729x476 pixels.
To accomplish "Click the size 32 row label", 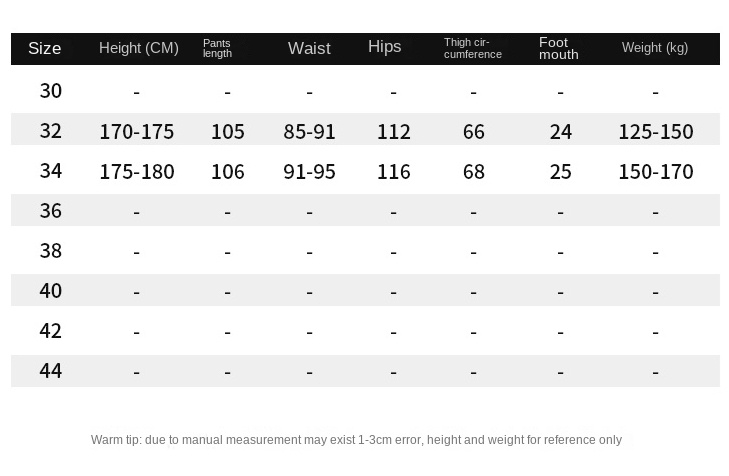I will pos(51,131).
